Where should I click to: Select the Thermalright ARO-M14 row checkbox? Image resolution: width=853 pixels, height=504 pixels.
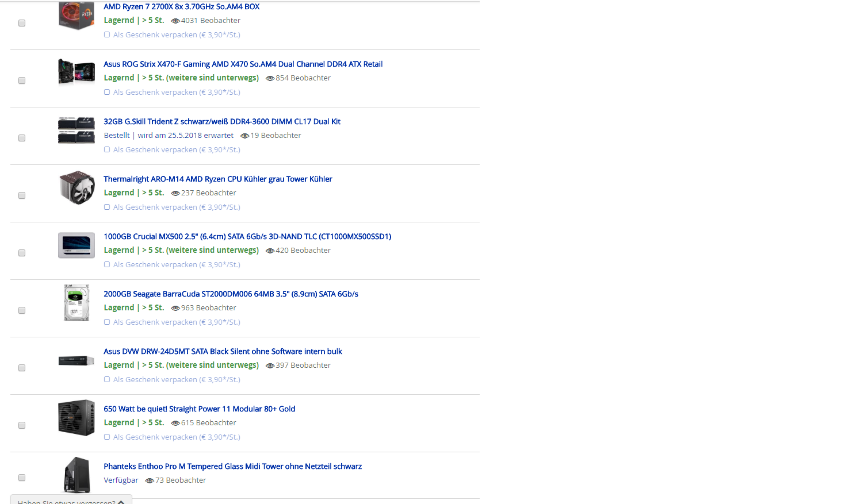point(22,195)
